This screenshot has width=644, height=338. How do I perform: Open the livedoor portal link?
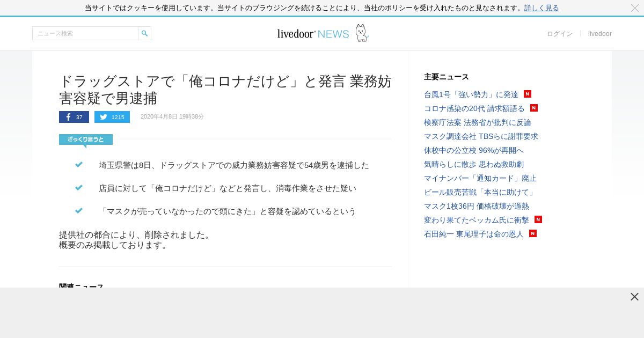point(600,34)
